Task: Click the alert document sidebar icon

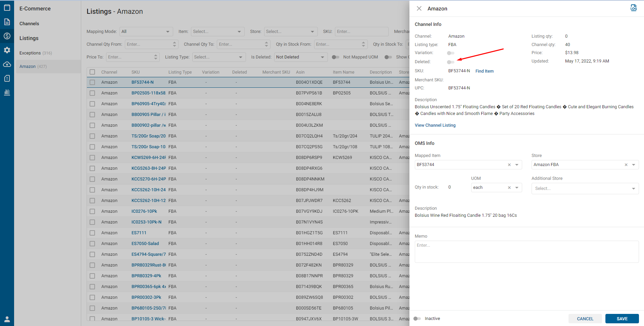Action: [x=7, y=78]
